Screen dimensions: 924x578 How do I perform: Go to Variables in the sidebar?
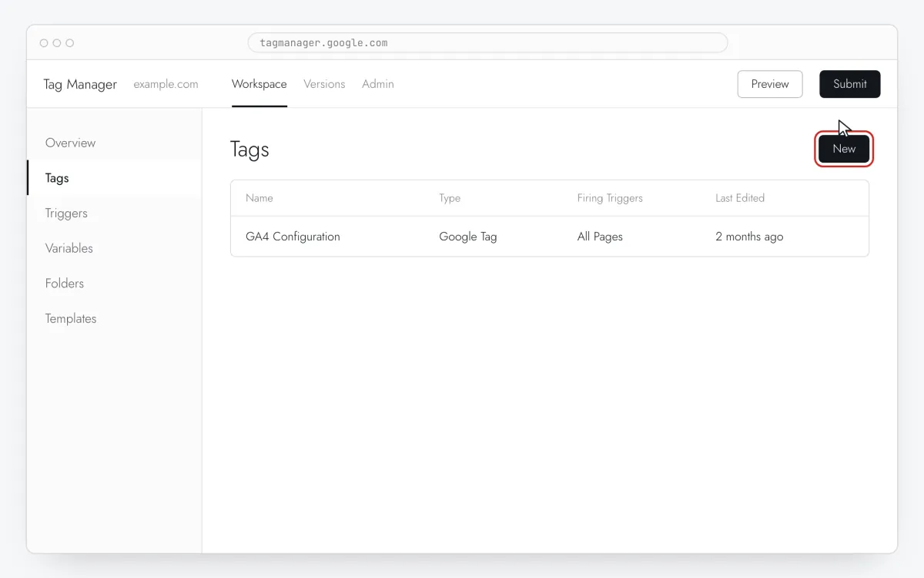[114, 248]
